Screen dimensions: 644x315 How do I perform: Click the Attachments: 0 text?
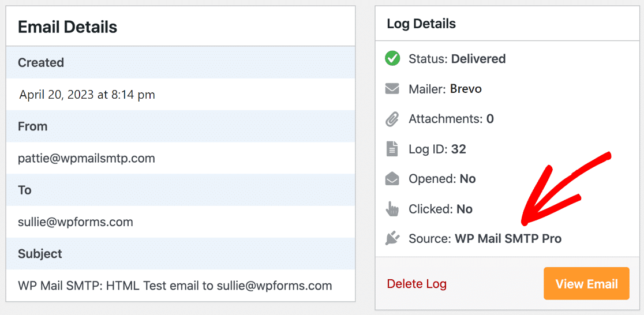click(x=451, y=119)
